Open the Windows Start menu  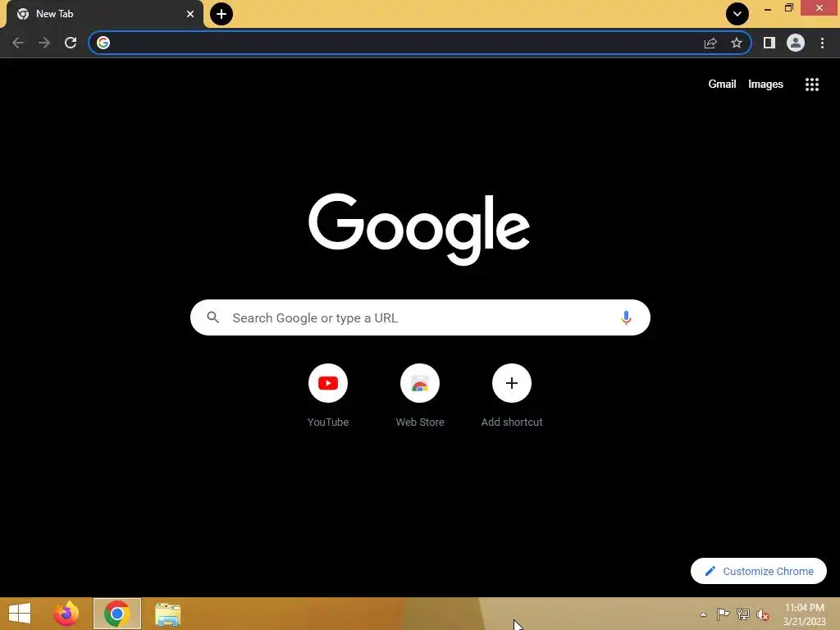20,614
